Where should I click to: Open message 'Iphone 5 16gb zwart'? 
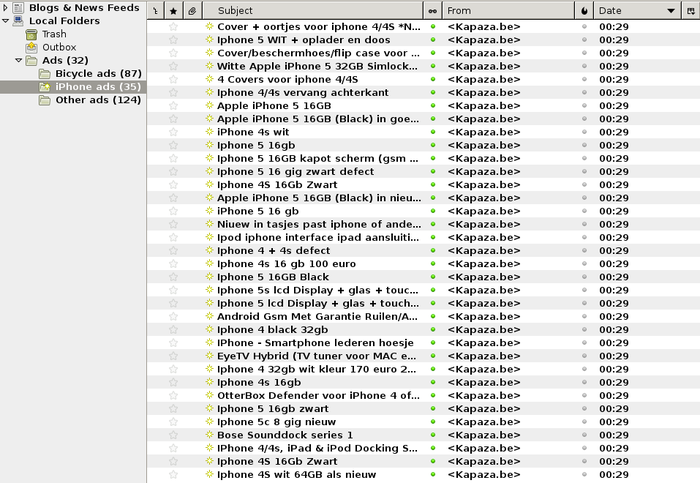click(x=272, y=408)
